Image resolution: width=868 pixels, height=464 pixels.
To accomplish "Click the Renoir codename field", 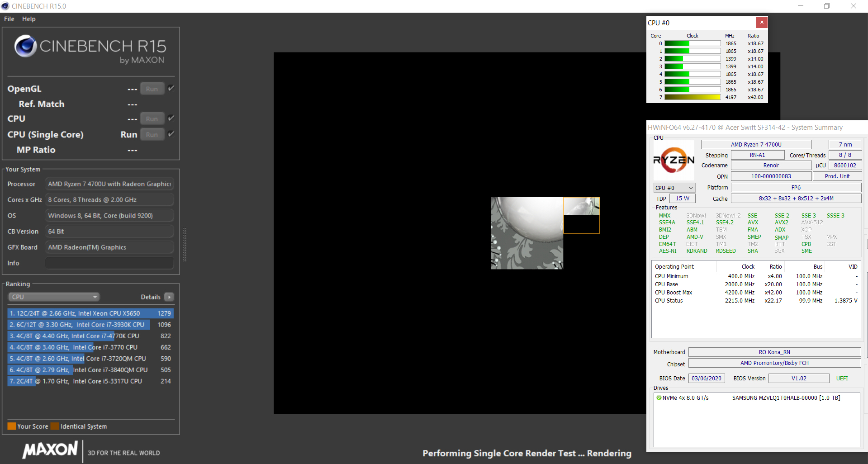I will tap(771, 166).
